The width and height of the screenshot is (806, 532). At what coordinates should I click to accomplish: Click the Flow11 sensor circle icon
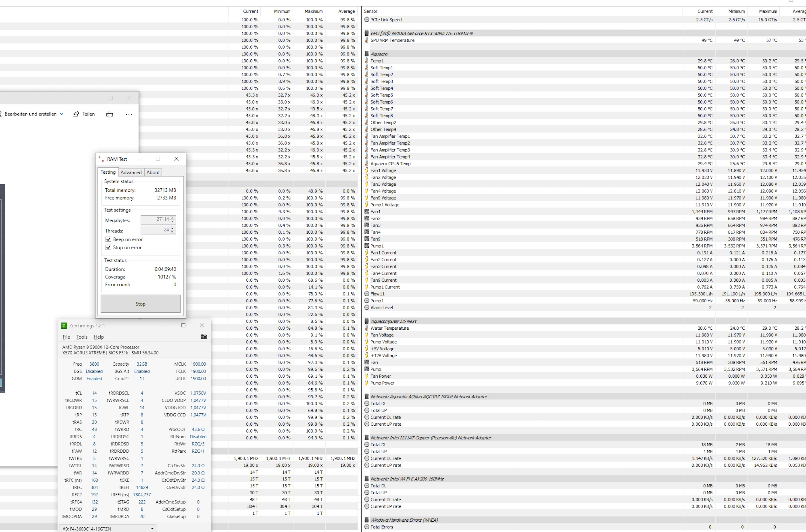point(367,294)
